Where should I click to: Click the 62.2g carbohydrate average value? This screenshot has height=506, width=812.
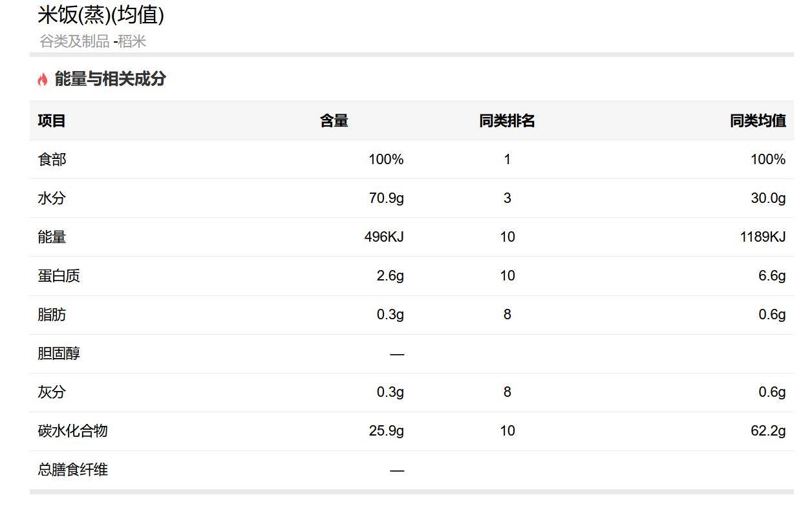pyautogui.click(x=768, y=430)
